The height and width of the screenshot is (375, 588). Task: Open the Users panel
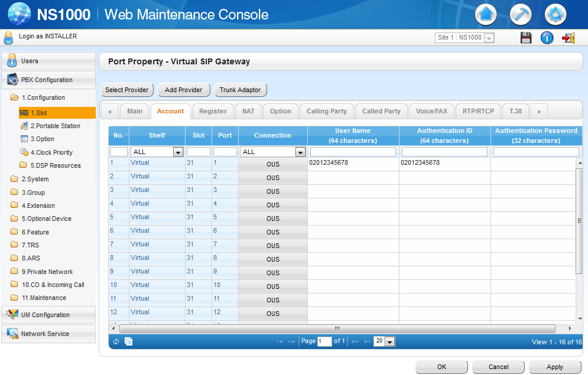click(48, 61)
